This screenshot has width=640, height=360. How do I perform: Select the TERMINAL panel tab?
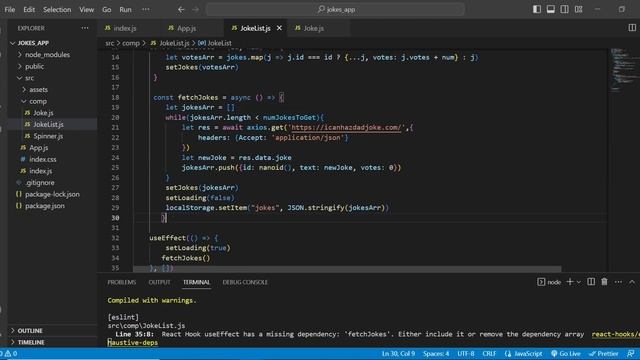[x=196, y=282]
